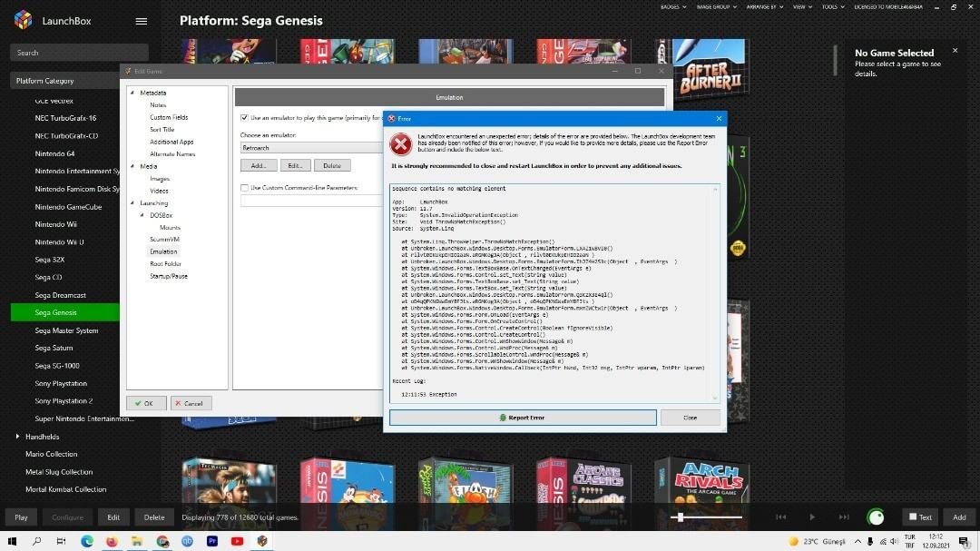This screenshot has height=551, width=980.
Task: Close the No Game Selected details panel
Action: click(x=955, y=51)
